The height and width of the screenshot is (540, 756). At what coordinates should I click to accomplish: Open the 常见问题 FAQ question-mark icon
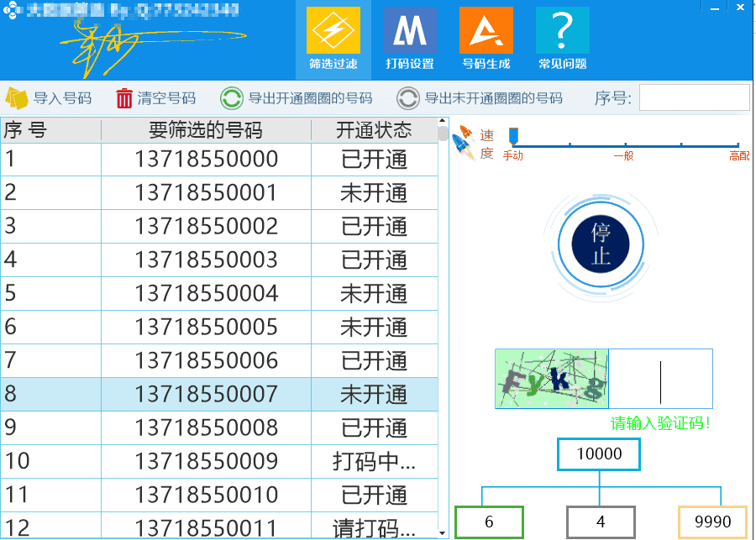562,31
